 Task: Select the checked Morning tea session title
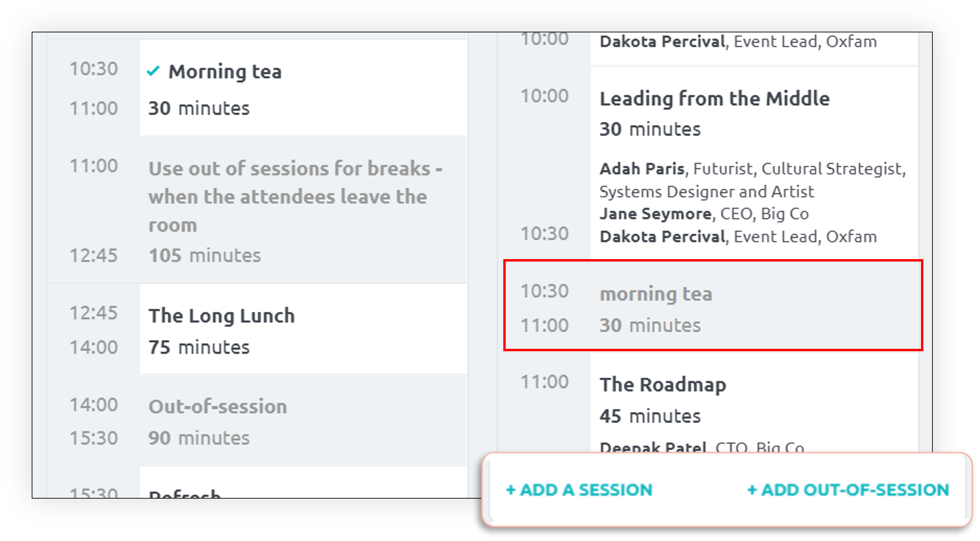click(225, 71)
